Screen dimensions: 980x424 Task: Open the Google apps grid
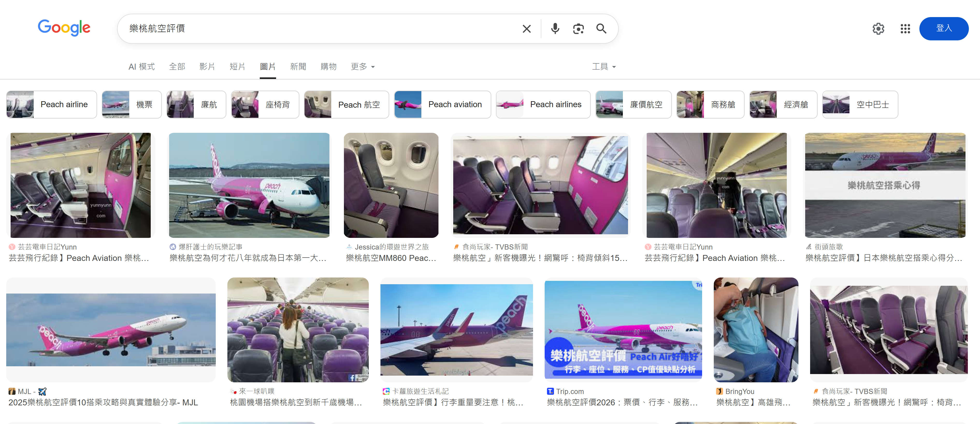pyautogui.click(x=905, y=29)
